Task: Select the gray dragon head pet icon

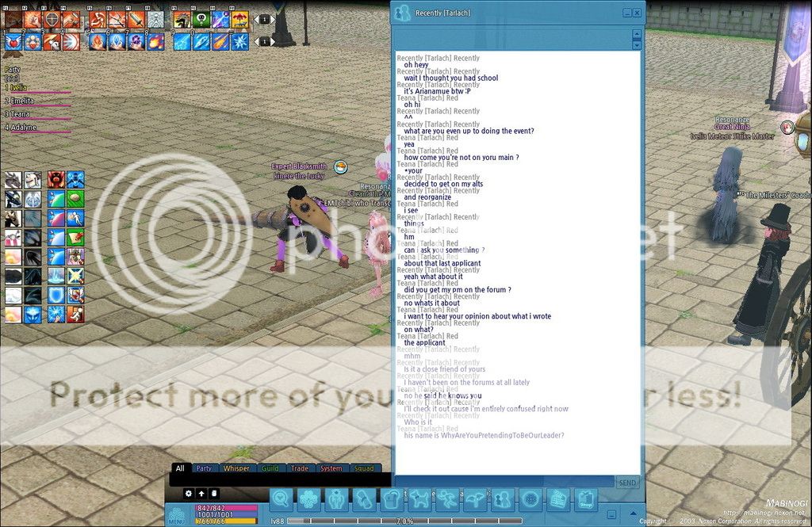Action: [x=13, y=180]
